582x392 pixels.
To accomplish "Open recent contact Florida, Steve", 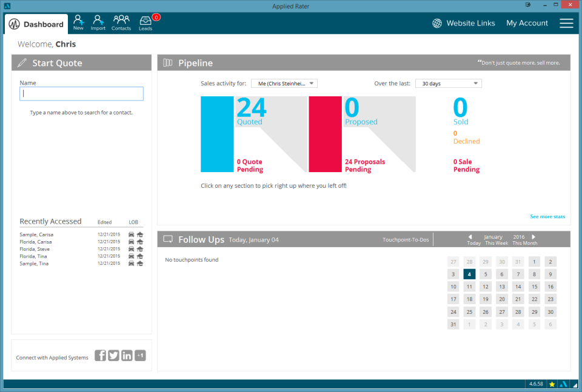I will [x=35, y=249].
